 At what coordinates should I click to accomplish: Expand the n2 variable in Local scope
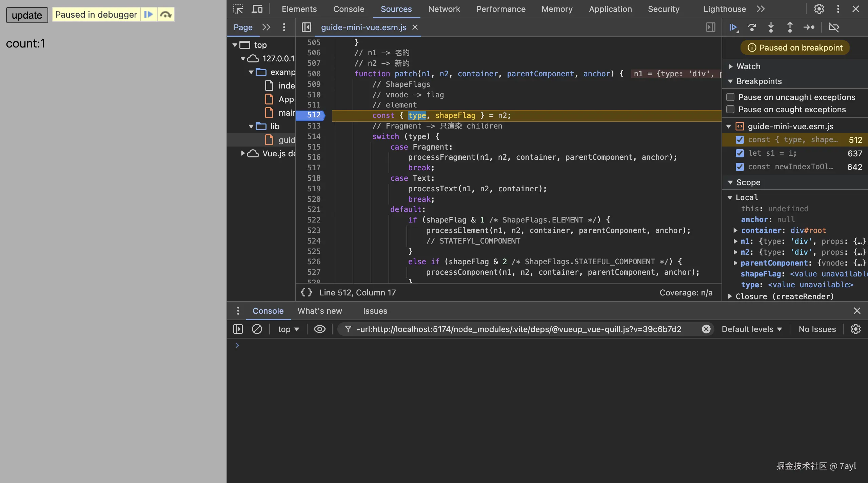735,252
